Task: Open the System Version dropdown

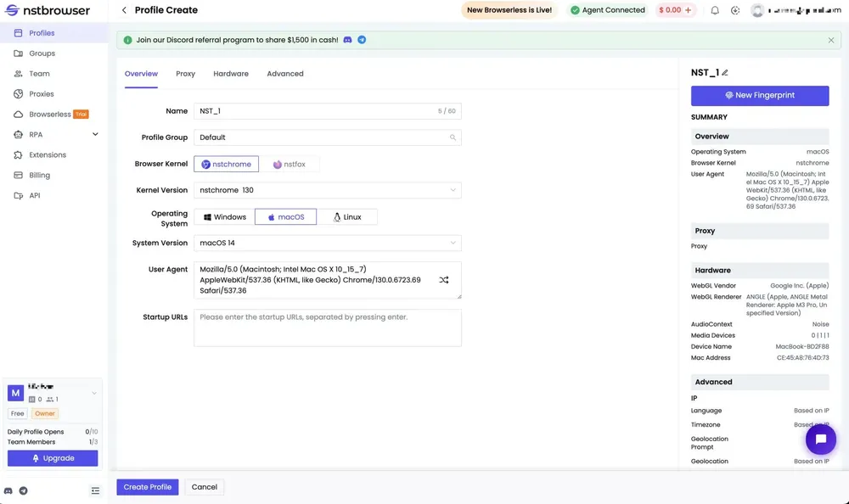Action: coord(328,244)
